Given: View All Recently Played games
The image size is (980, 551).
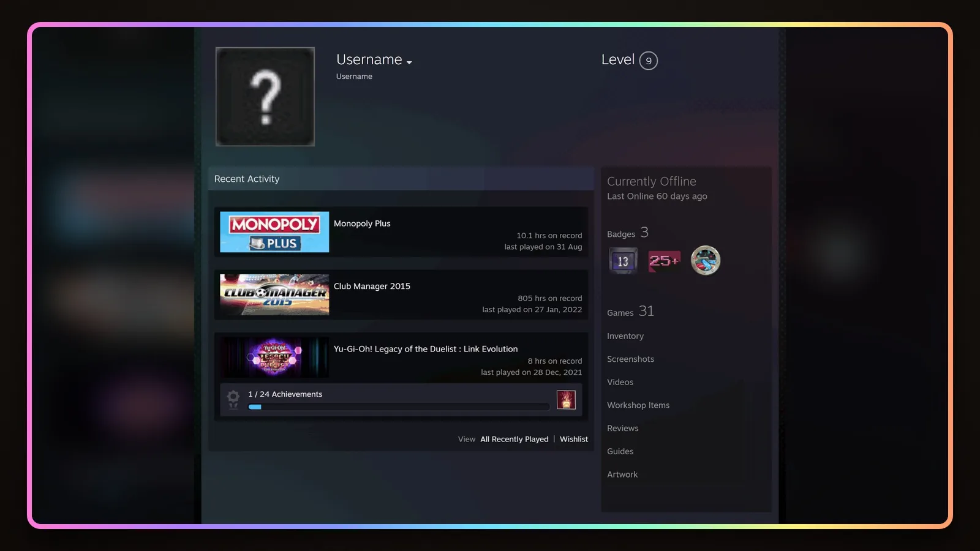Looking at the screenshot, I should tap(514, 439).
